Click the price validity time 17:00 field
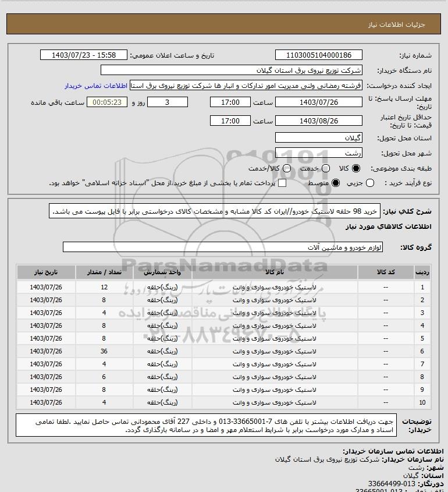448x492 pixels. (x=230, y=121)
